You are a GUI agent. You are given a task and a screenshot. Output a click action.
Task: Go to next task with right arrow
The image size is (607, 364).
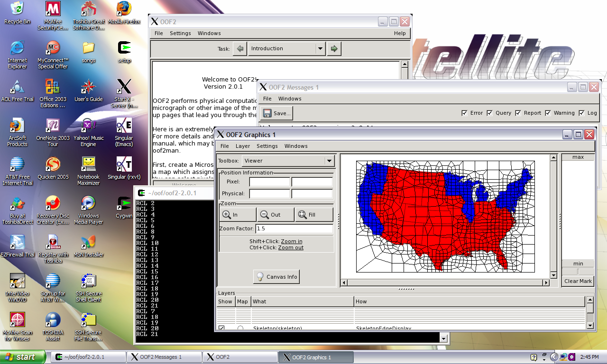pos(334,48)
